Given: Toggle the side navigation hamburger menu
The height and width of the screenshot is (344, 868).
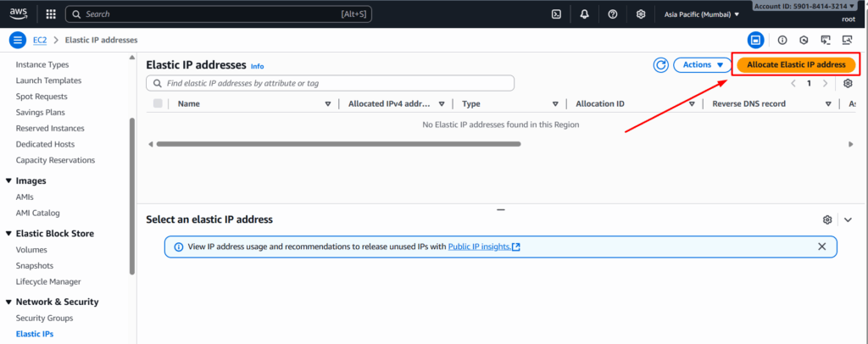Looking at the screenshot, I should point(18,40).
